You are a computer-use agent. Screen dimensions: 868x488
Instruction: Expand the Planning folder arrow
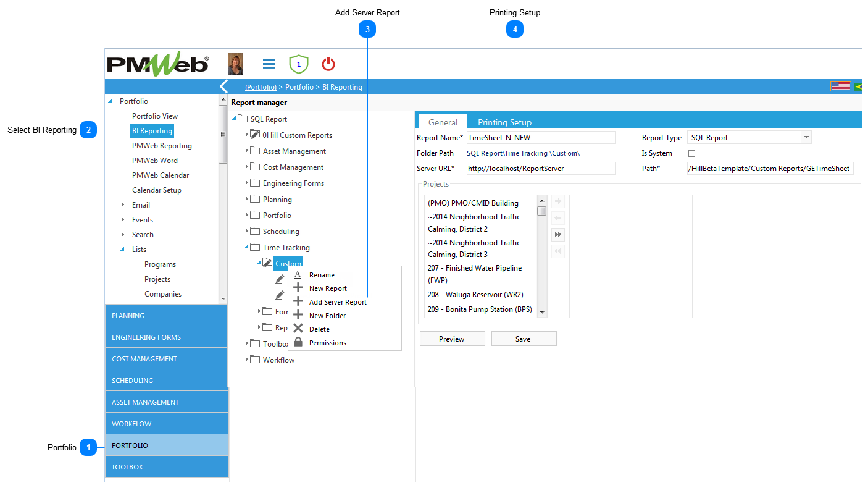tap(247, 199)
